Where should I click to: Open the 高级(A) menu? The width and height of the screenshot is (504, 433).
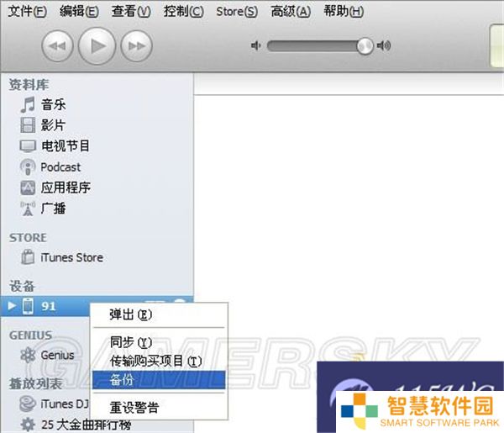(x=291, y=11)
